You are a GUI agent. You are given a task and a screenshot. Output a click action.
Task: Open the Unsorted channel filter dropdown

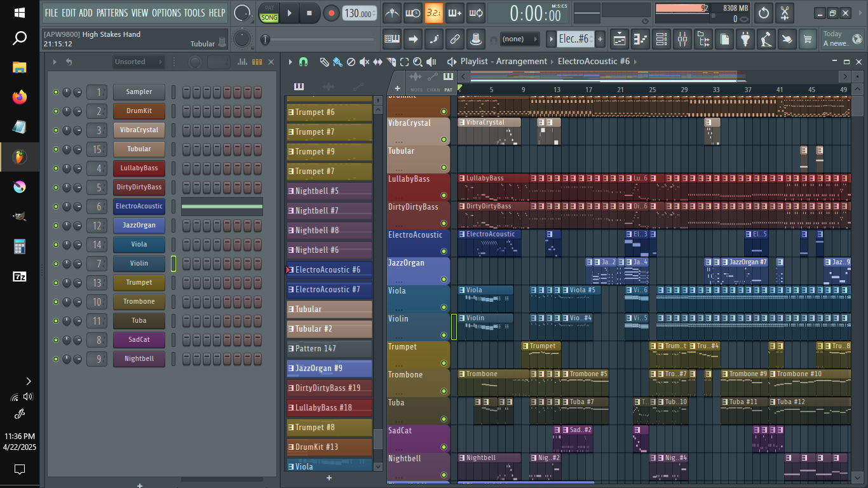coord(137,62)
